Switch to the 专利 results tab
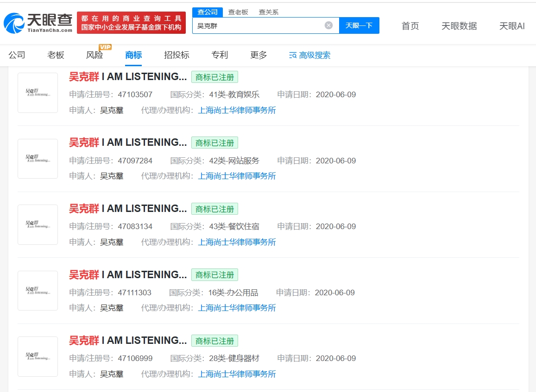The image size is (536, 392). point(220,55)
